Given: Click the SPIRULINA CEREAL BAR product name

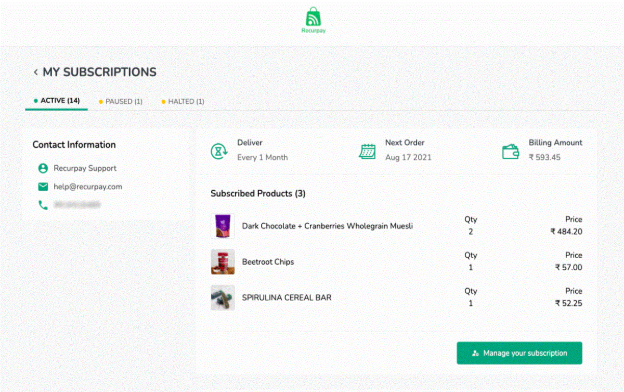Looking at the screenshot, I should pos(287,298).
